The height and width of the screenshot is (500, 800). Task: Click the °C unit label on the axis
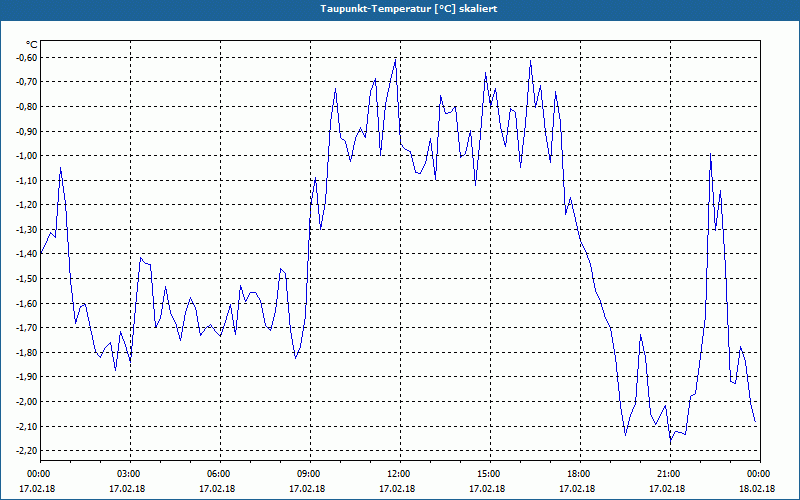click(x=31, y=45)
